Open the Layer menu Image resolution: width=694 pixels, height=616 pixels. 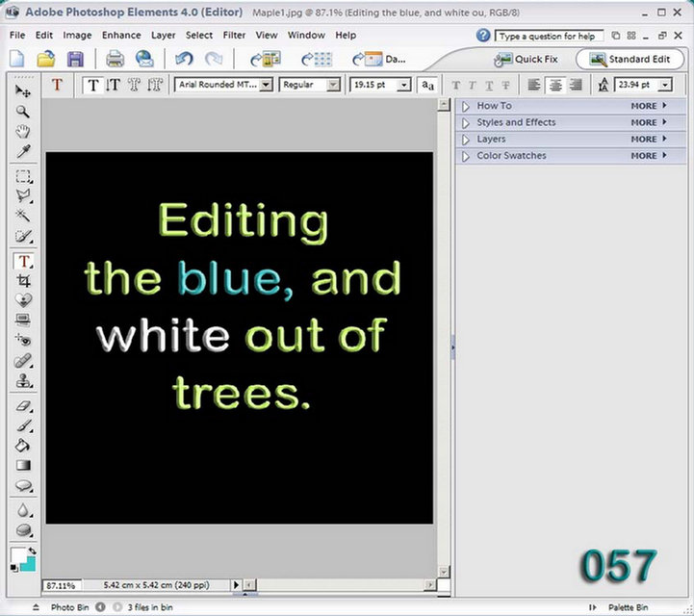(x=164, y=35)
